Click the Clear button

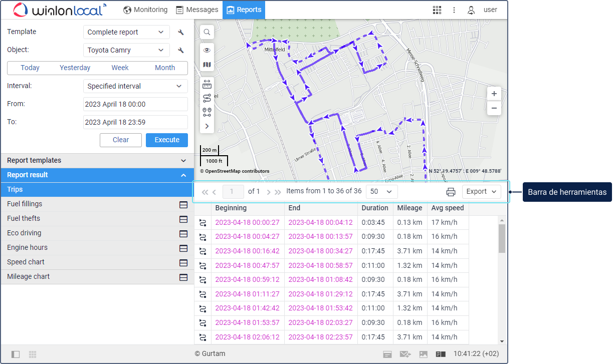click(120, 140)
